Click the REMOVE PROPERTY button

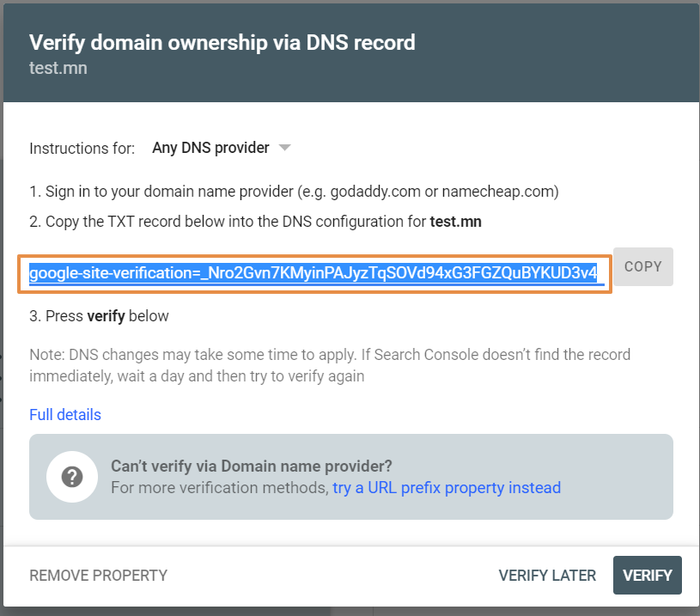[x=98, y=576]
